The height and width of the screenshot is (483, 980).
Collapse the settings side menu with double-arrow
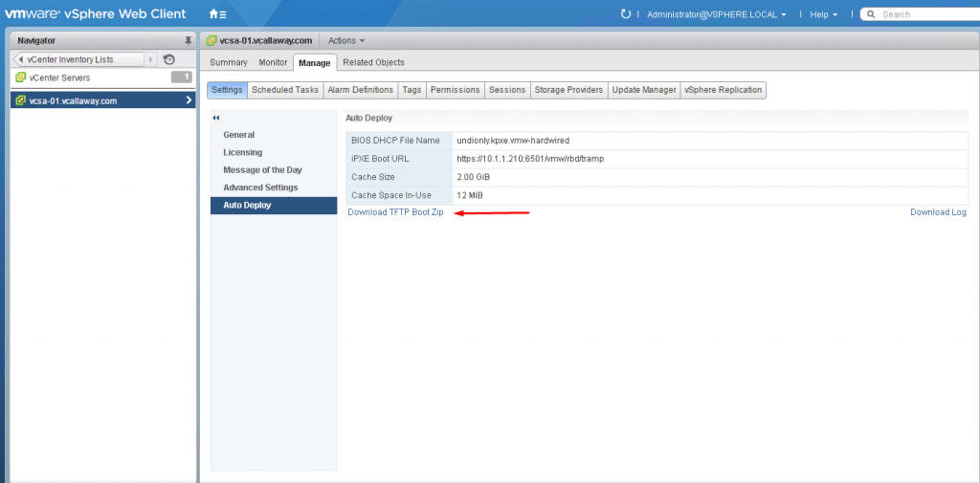(215, 118)
